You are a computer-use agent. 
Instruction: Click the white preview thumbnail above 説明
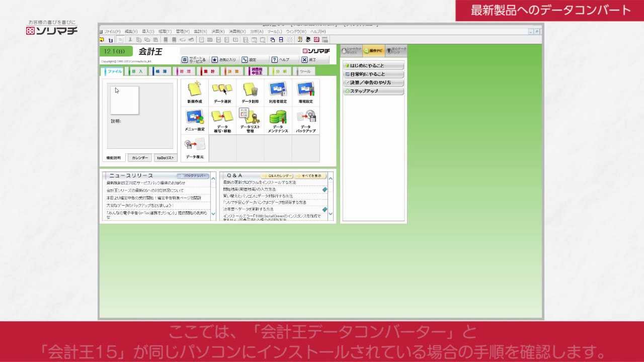(x=125, y=100)
